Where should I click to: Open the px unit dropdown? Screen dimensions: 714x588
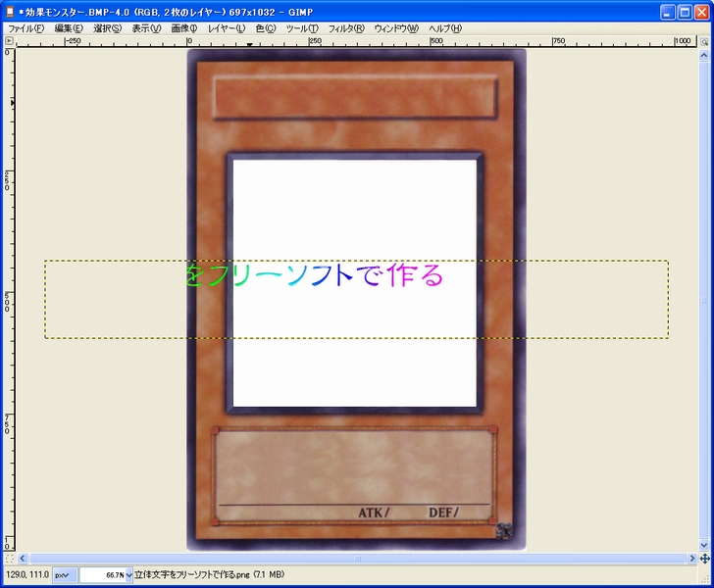point(65,575)
